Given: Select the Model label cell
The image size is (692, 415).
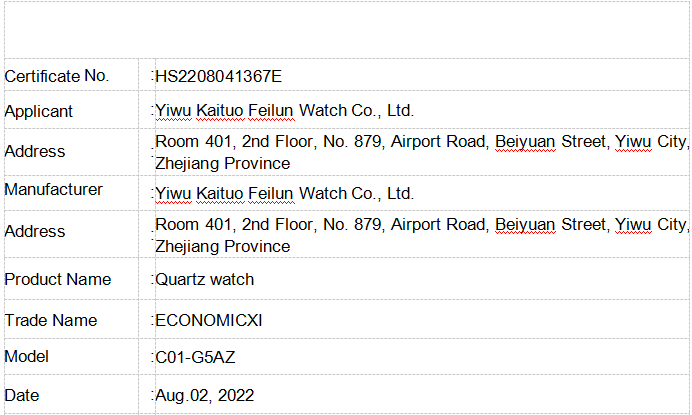Looking at the screenshot, I should click(27, 356).
